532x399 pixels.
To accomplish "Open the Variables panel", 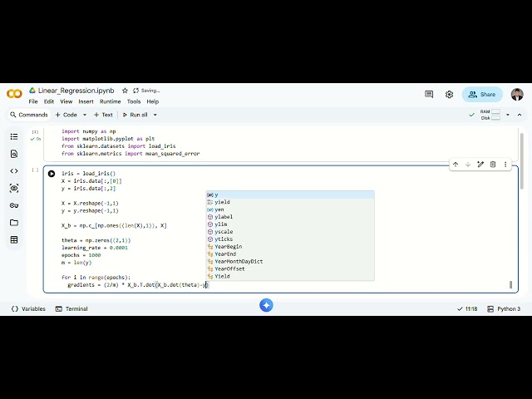I will tap(28, 308).
